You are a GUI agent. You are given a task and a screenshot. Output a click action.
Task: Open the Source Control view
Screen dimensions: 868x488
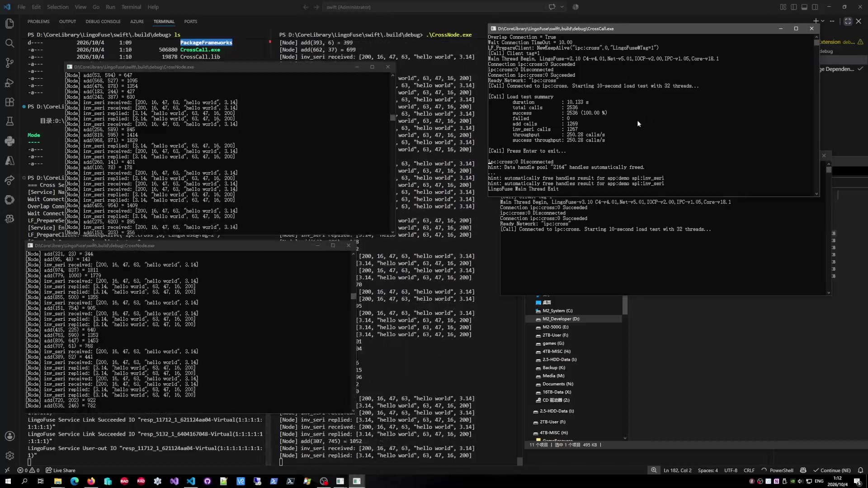tap(9, 63)
